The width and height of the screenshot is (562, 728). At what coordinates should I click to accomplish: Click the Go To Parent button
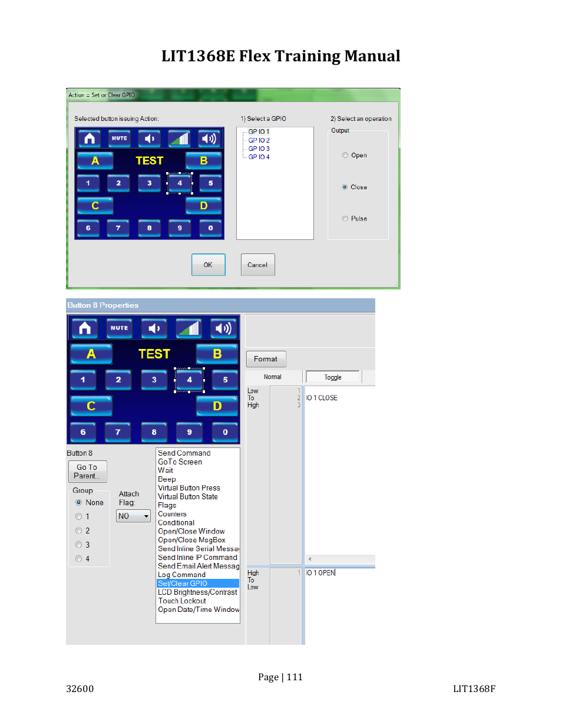[x=87, y=471]
